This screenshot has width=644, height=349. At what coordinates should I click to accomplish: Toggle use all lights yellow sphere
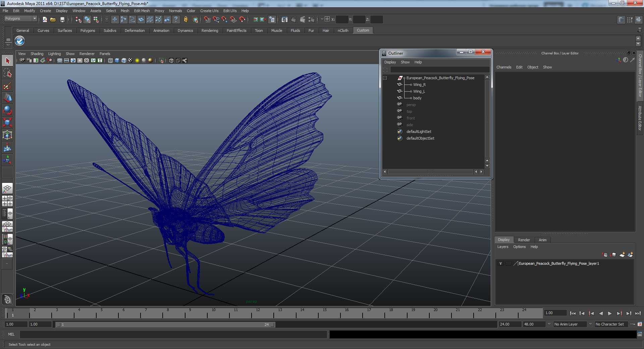point(137,60)
